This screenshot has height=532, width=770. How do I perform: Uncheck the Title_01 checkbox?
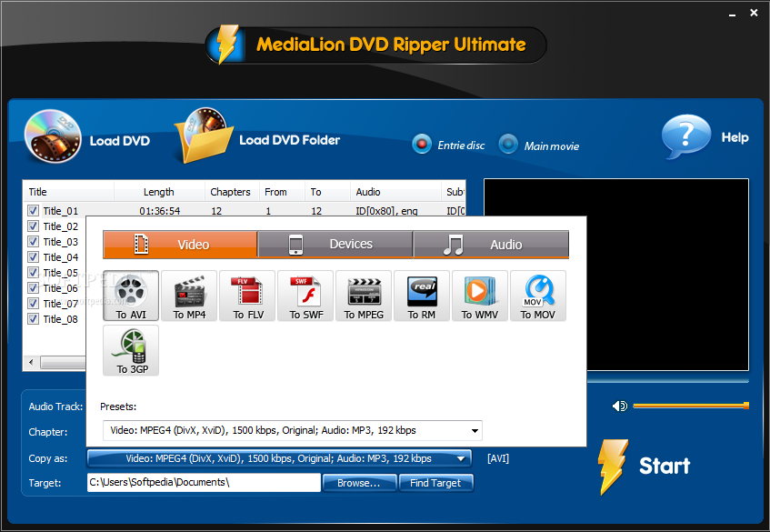coord(33,211)
